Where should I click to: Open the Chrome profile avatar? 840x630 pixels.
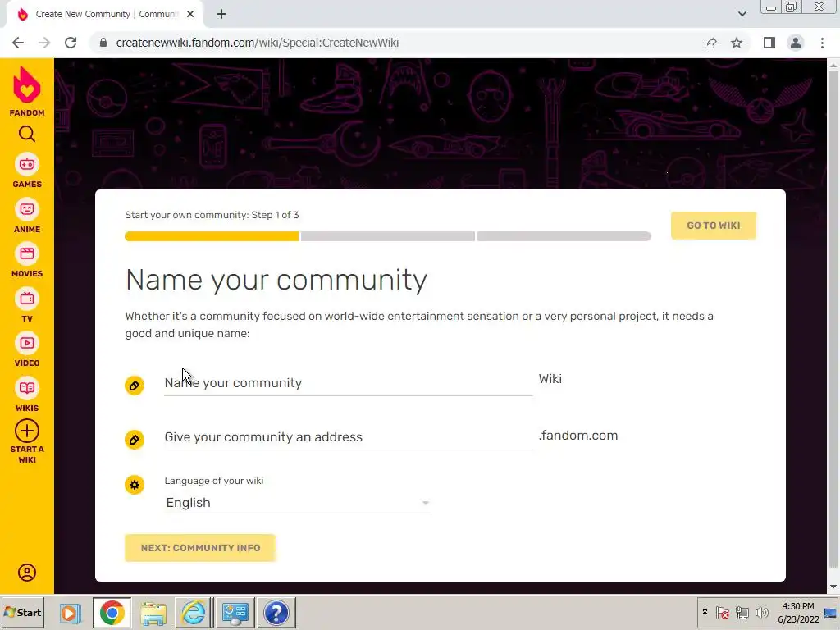tap(796, 43)
